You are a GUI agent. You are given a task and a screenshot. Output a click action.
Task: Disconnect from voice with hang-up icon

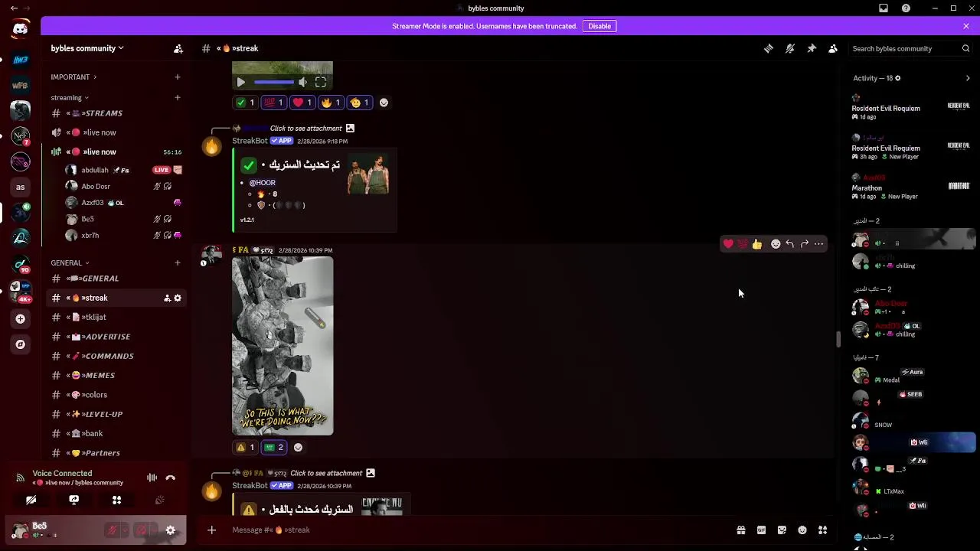point(171,478)
